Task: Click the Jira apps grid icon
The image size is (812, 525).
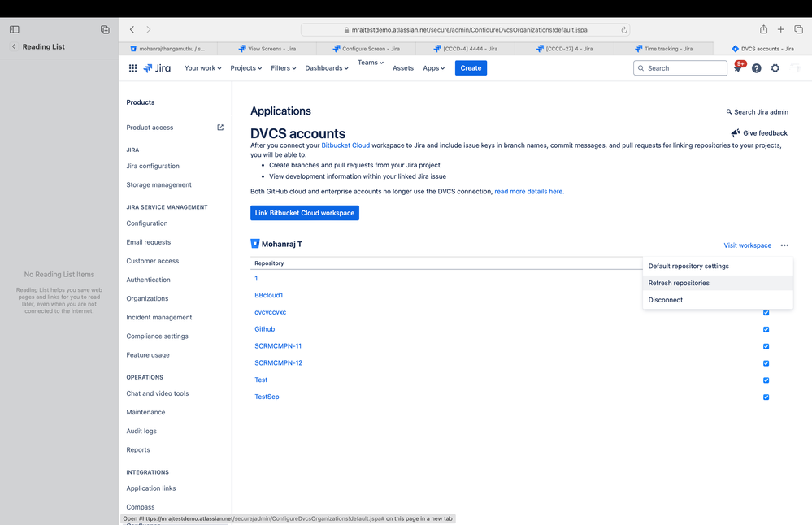Action: click(132, 68)
